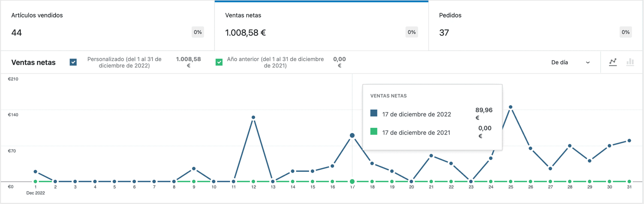Select the Artículos vendidos summary tab
The width and height of the screenshot is (644, 204).
click(107, 25)
